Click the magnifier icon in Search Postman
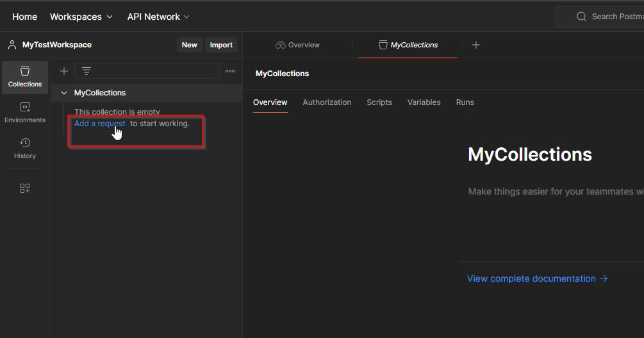This screenshot has height=338, width=644. pos(581,17)
